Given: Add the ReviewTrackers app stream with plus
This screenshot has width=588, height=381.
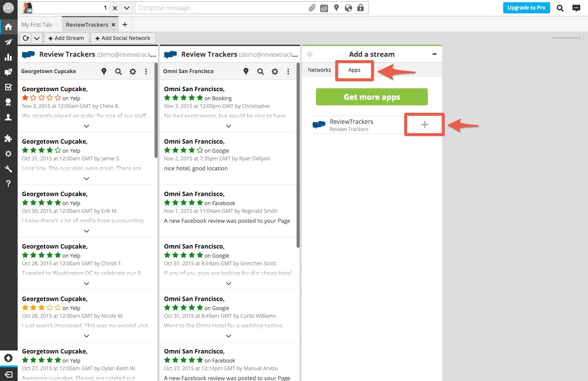Looking at the screenshot, I should [x=424, y=124].
